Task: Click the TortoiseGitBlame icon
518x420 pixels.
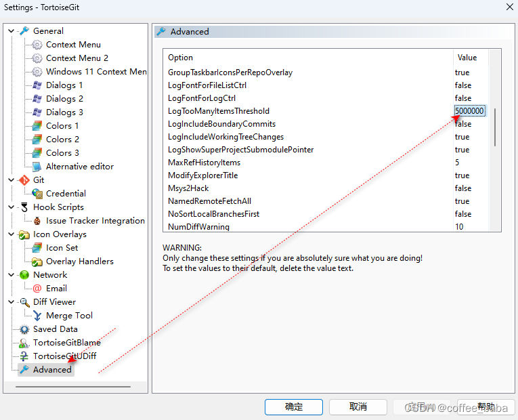Action: pyautogui.click(x=24, y=343)
